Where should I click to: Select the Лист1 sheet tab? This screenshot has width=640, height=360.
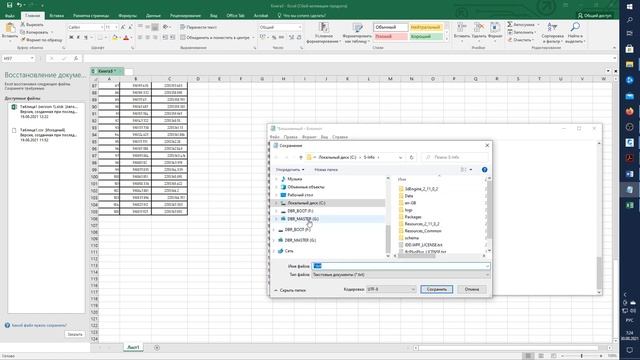click(x=133, y=347)
